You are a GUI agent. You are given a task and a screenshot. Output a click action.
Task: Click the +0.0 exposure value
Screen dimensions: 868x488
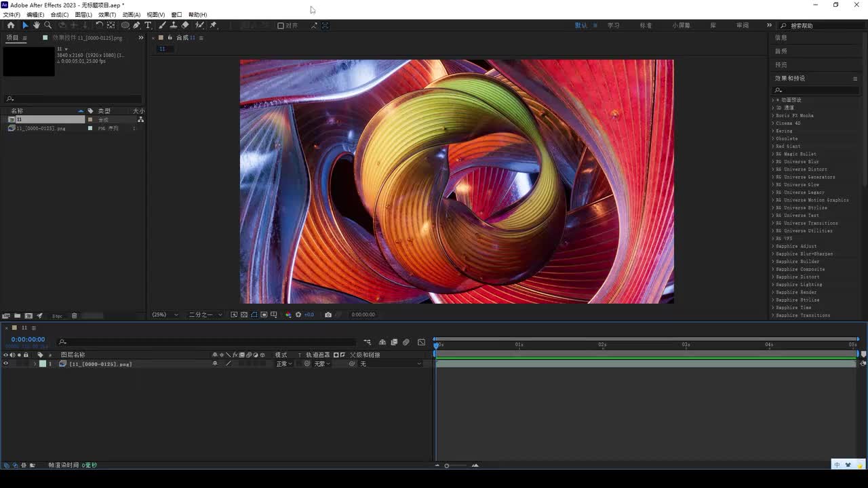309,314
